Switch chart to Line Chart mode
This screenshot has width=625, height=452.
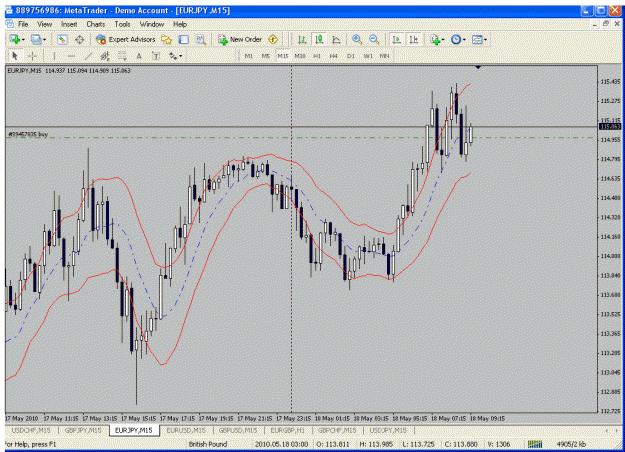point(336,39)
